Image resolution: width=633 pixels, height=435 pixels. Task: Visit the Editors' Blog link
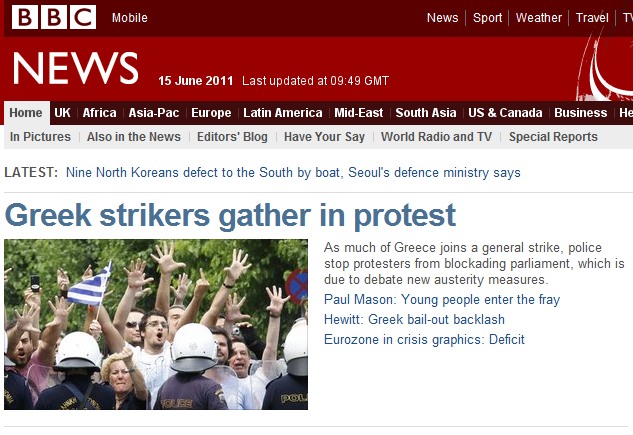[232, 137]
